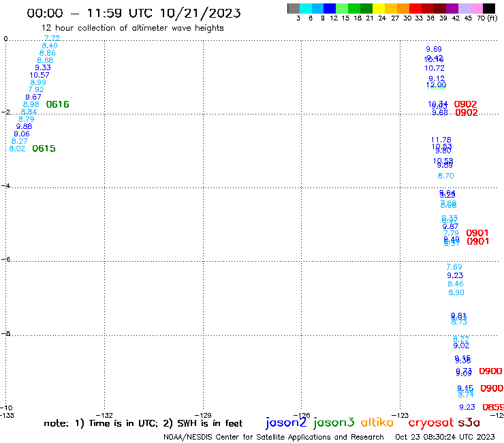Click the wave height value 9.33

(x=43, y=68)
